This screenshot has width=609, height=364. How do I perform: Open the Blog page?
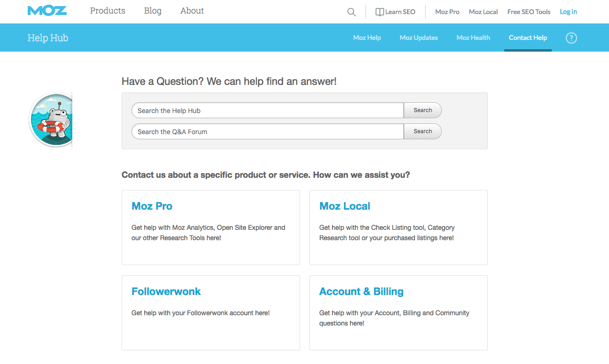153,11
